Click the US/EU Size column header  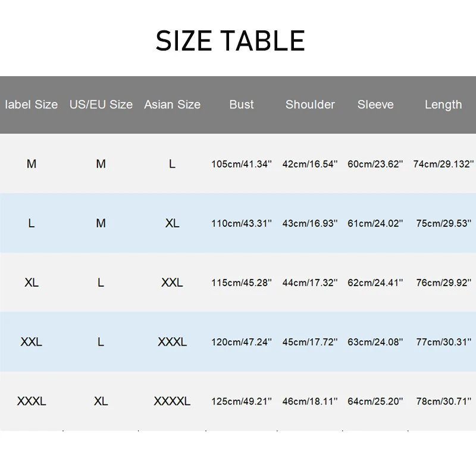101,105
